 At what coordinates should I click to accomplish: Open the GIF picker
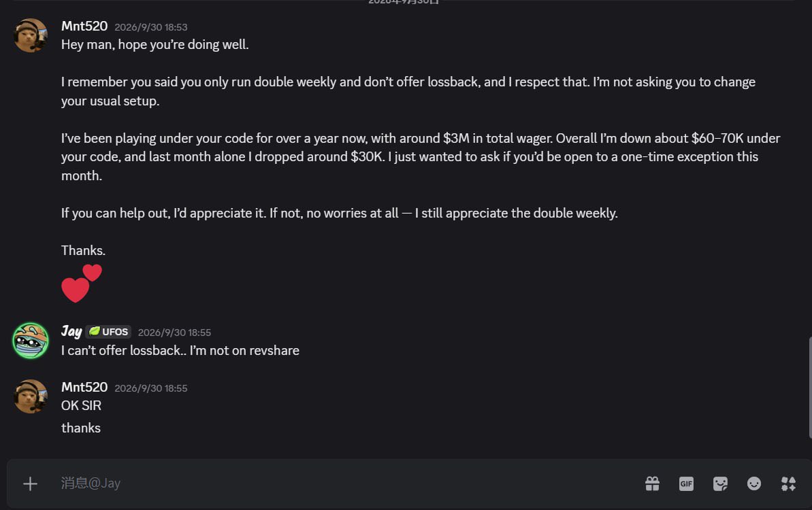point(686,483)
